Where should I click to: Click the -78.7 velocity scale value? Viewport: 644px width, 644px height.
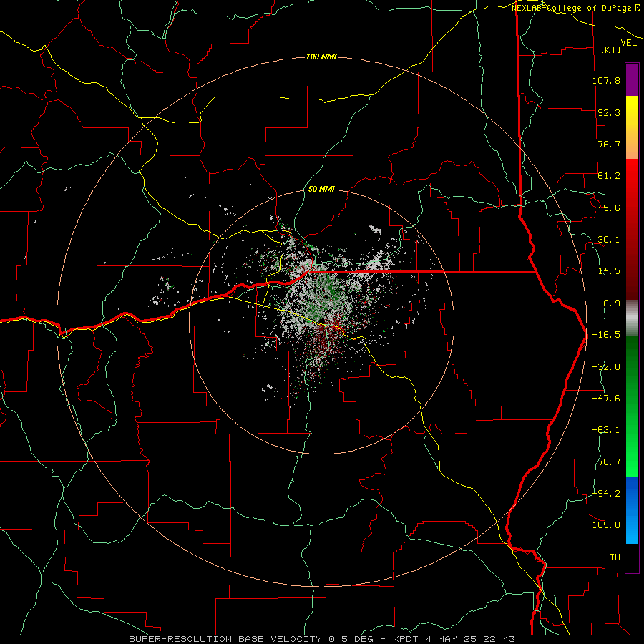tap(606, 462)
